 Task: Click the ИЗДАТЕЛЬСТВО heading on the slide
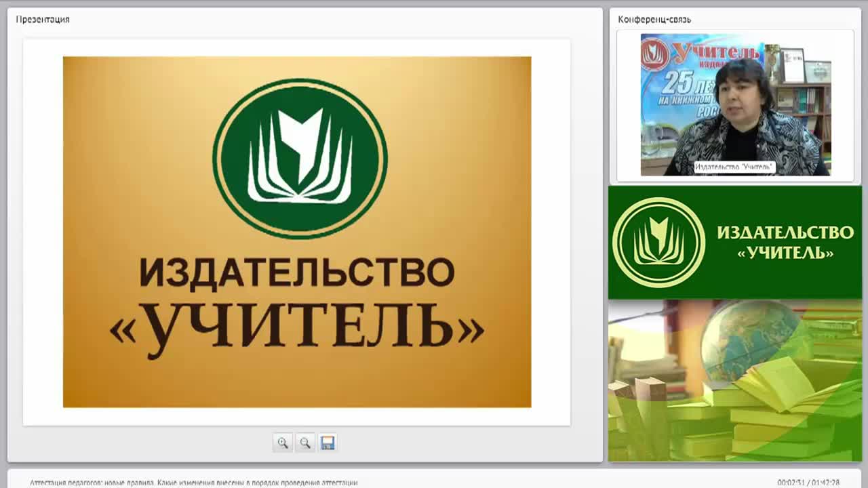coord(297,272)
